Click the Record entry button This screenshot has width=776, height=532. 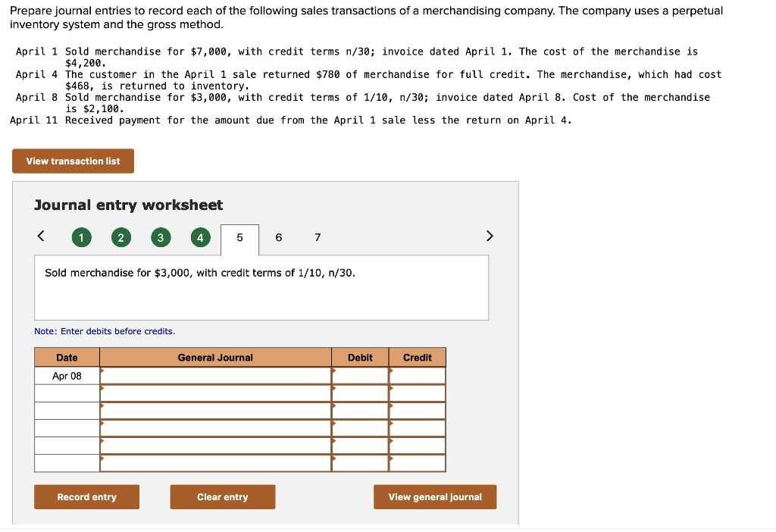(x=86, y=496)
